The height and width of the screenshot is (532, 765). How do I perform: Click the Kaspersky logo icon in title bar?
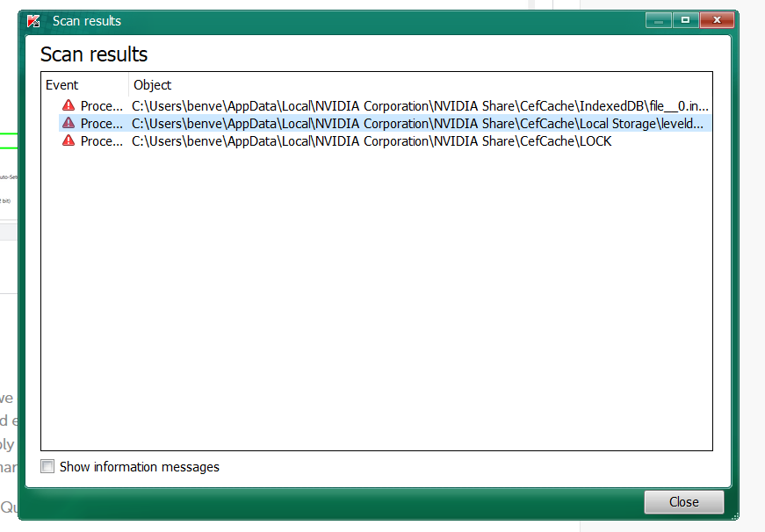point(33,21)
